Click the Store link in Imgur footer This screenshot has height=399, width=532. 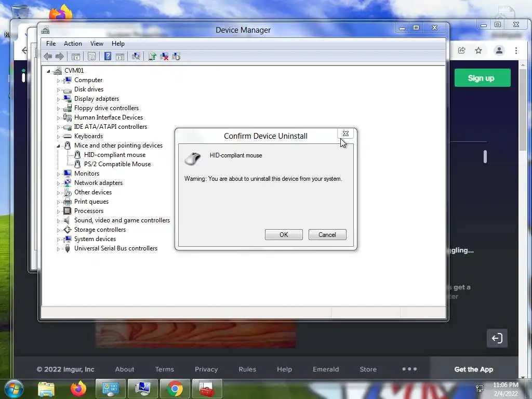click(368, 369)
